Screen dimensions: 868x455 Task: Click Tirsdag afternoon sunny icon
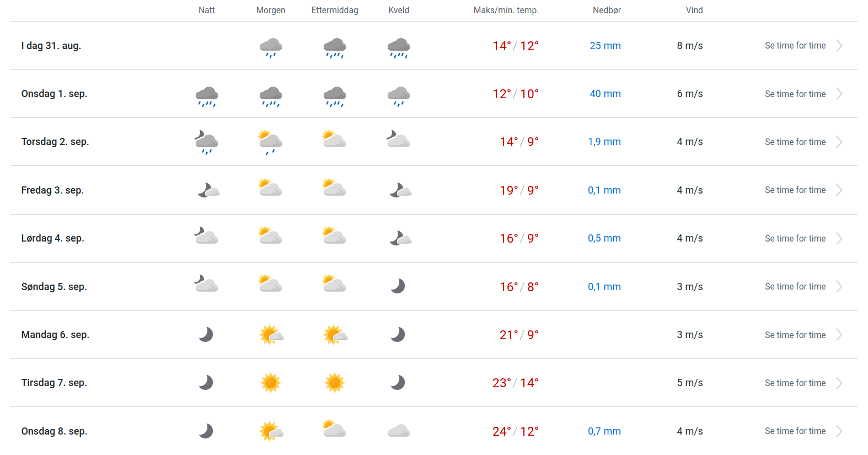tap(335, 382)
